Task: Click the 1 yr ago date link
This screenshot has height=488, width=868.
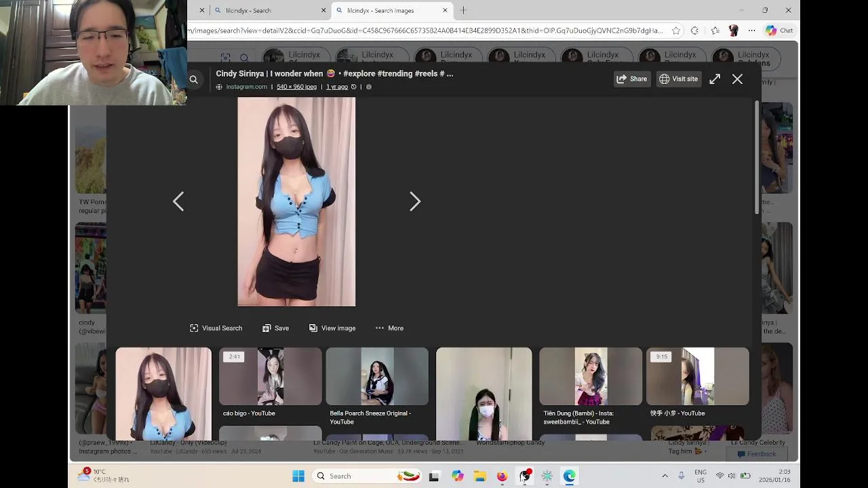Action: point(337,87)
